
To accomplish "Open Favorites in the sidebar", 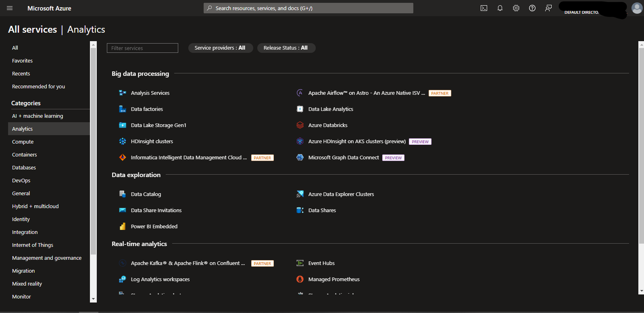I will (x=22, y=61).
